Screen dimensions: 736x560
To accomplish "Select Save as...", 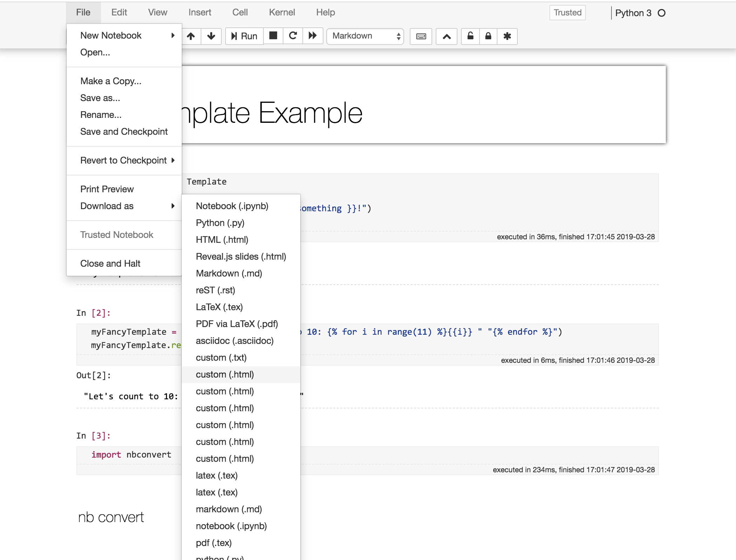I will pyautogui.click(x=124, y=98).
